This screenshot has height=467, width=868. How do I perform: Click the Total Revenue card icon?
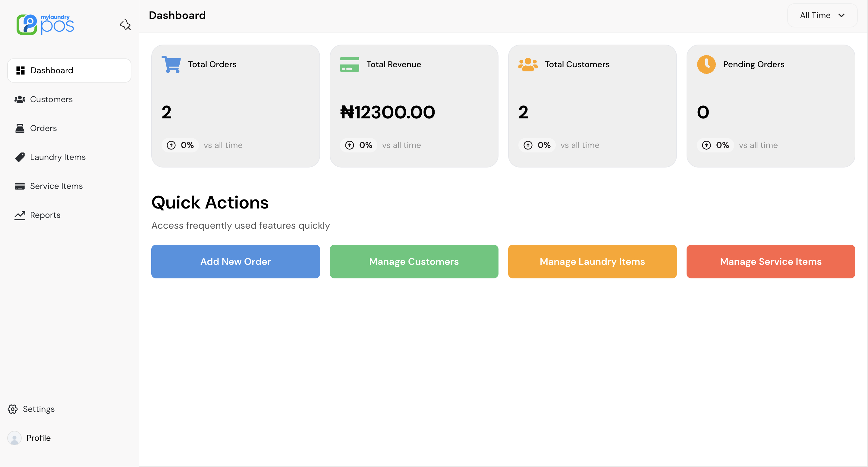click(x=349, y=64)
